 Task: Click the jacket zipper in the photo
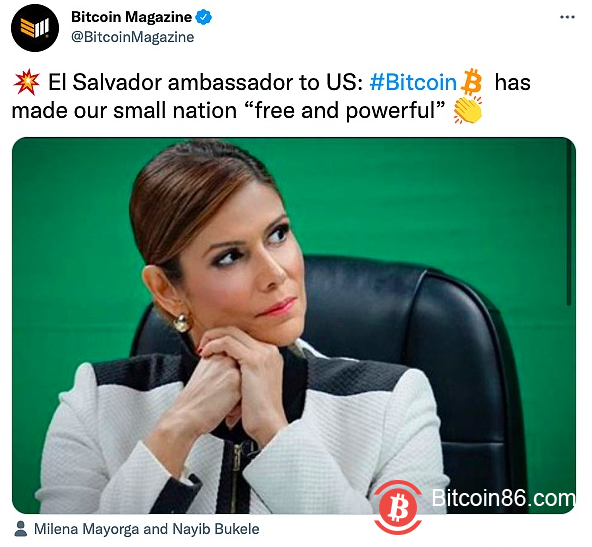point(236,476)
